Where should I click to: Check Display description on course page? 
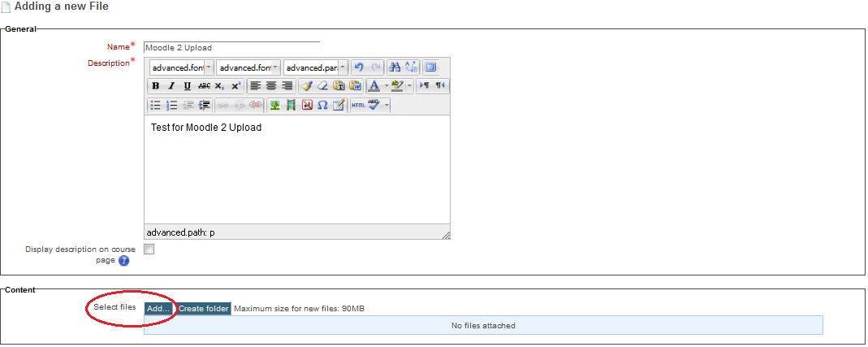click(x=149, y=249)
